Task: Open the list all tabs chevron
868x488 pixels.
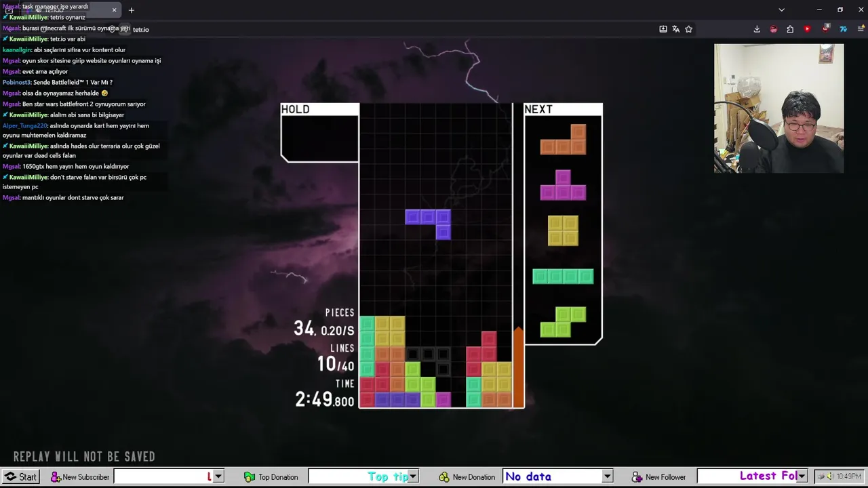Action: point(781,10)
